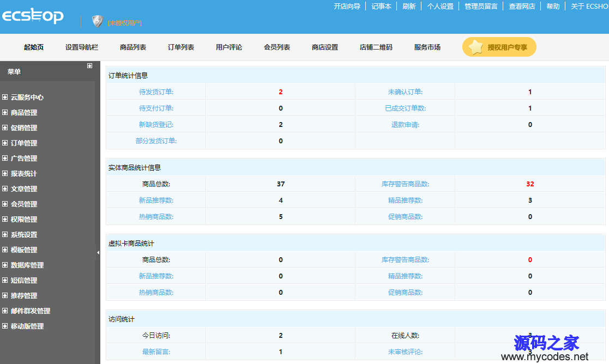
Task: Expand the 报表统计 menu node
Action: click(5, 173)
